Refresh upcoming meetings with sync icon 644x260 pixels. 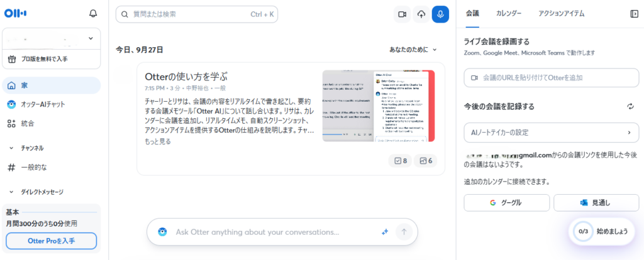point(630,107)
